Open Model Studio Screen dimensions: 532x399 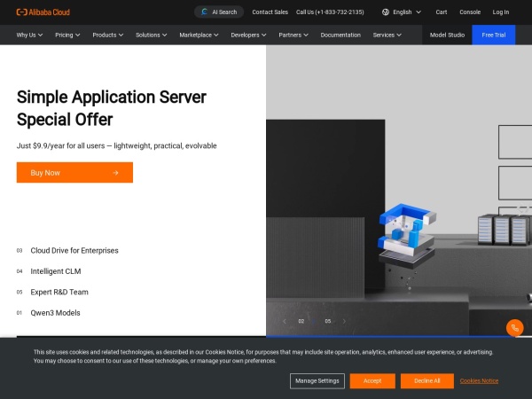point(447,35)
